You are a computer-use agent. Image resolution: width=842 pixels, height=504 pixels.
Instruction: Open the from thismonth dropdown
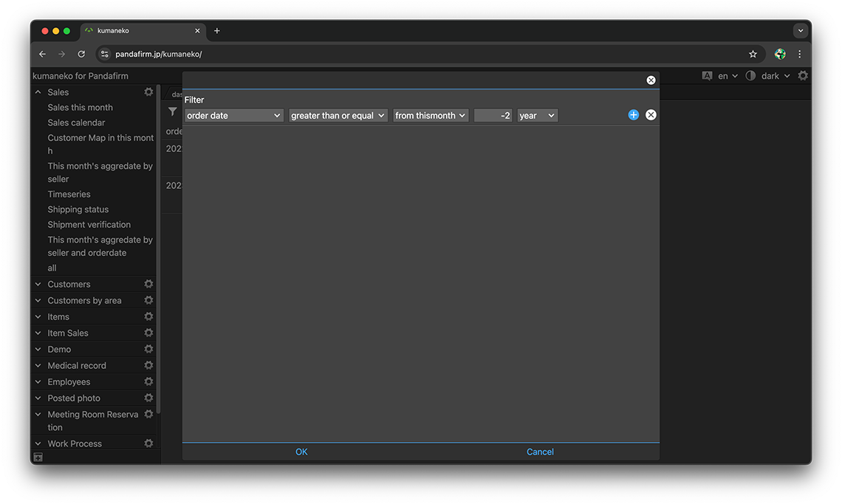point(431,116)
